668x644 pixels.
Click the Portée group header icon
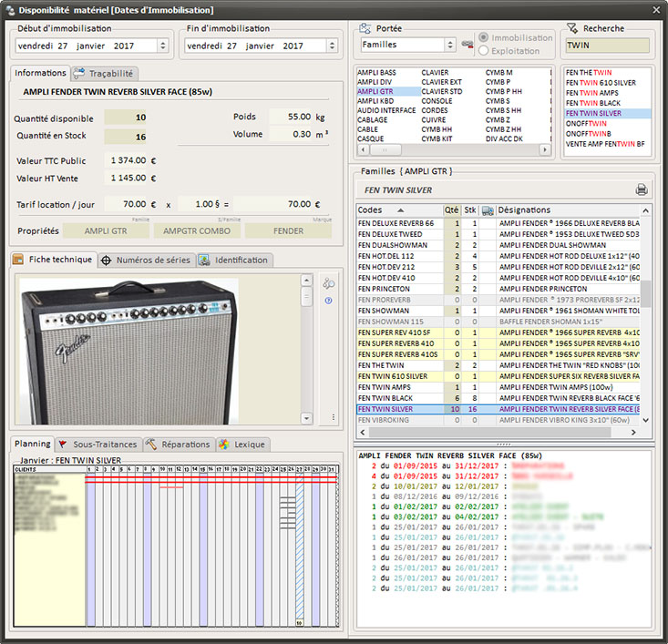point(365,28)
